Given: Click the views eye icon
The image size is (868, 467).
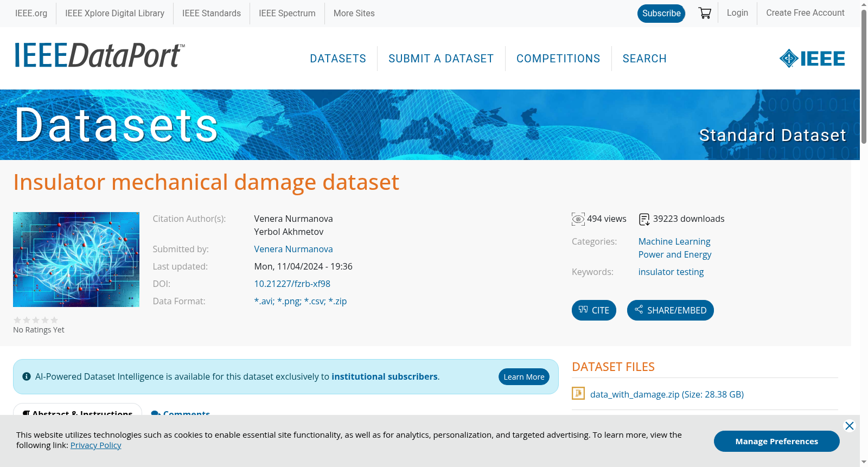Looking at the screenshot, I should point(578,219).
